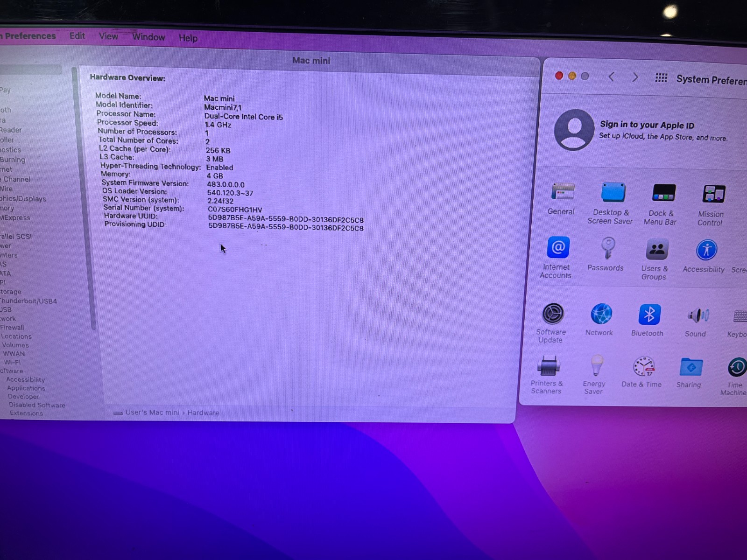Click SMC version value 2.24f32
The height and width of the screenshot is (560, 747).
pyautogui.click(x=220, y=201)
